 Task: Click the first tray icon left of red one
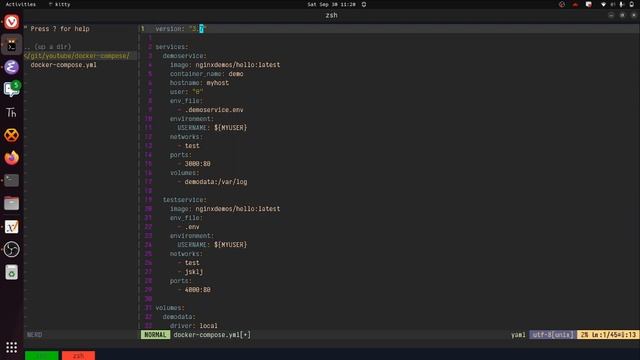(562, 4)
